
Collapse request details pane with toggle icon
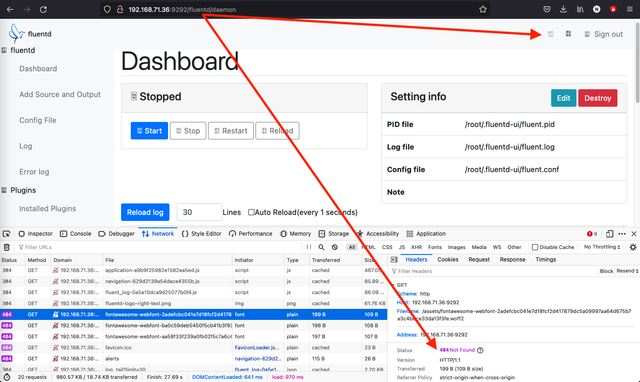click(x=394, y=260)
